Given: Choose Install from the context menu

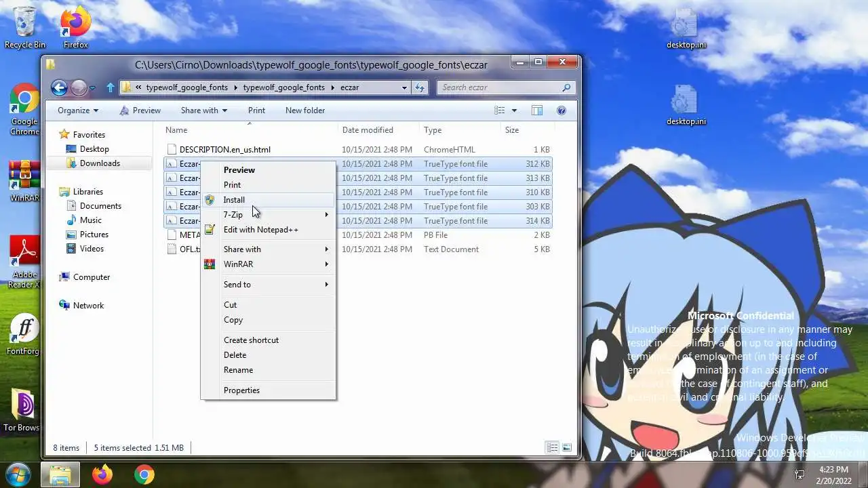Looking at the screenshot, I should click(x=268, y=200).
